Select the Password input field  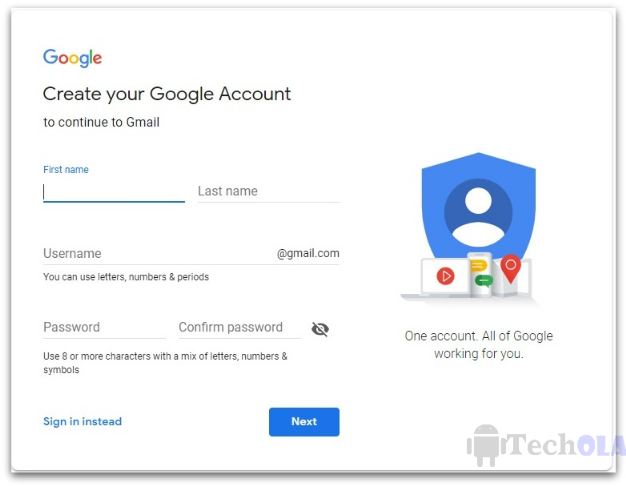tap(104, 327)
